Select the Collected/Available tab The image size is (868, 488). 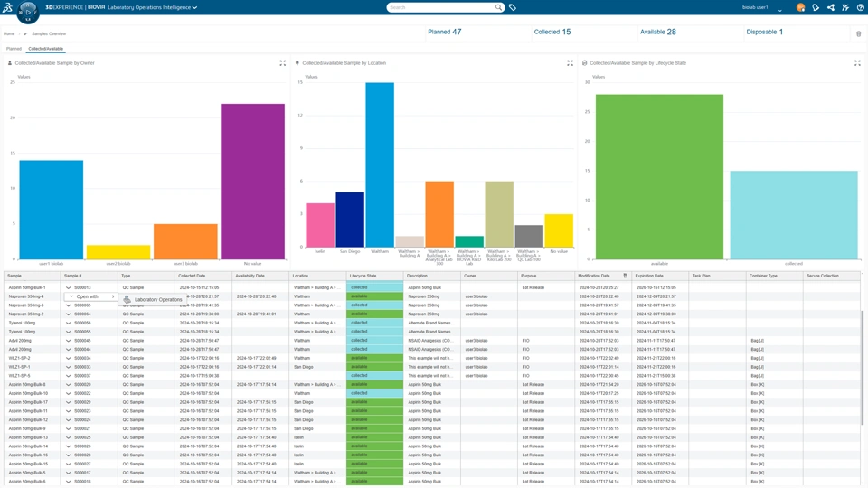tap(46, 49)
